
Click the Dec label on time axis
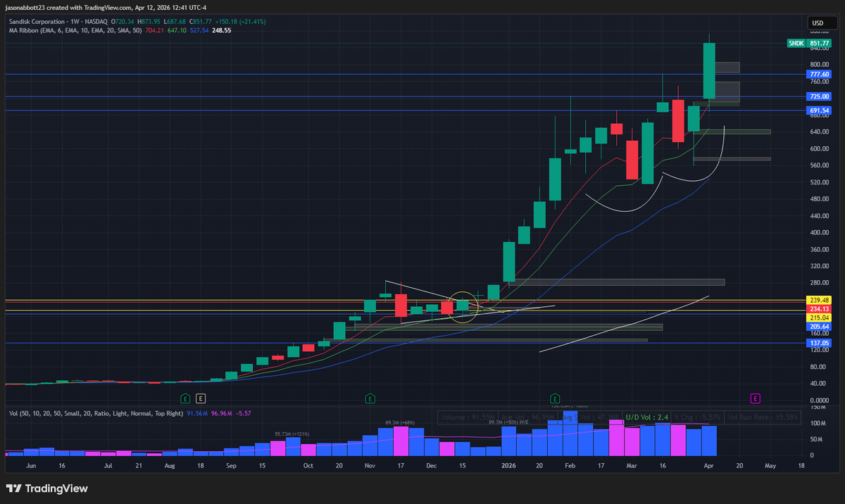coord(432,465)
